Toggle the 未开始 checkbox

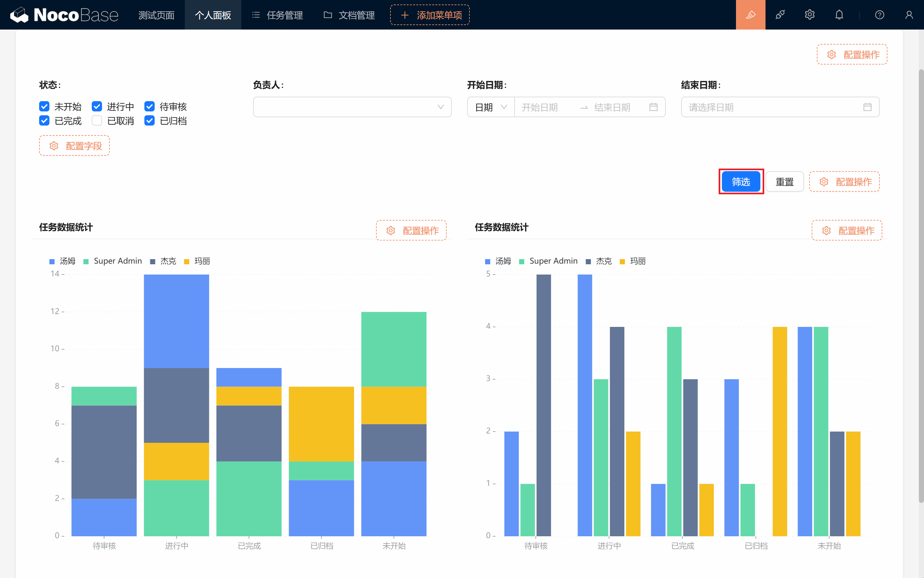44,106
